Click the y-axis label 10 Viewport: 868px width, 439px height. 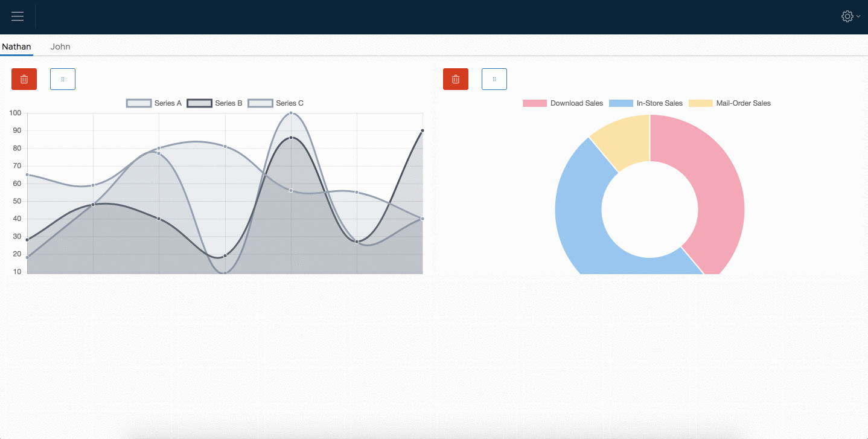coord(17,272)
